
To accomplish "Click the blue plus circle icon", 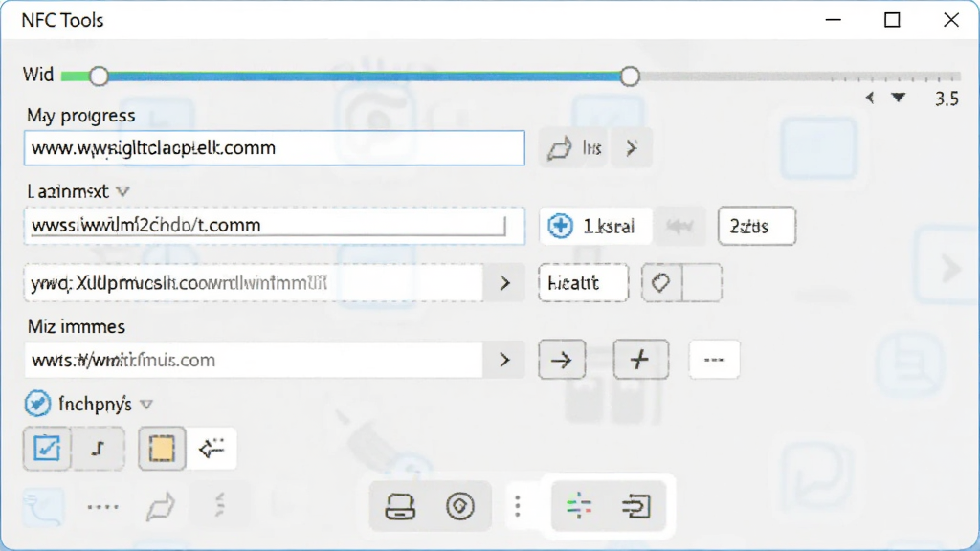I will tap(560, 226).
